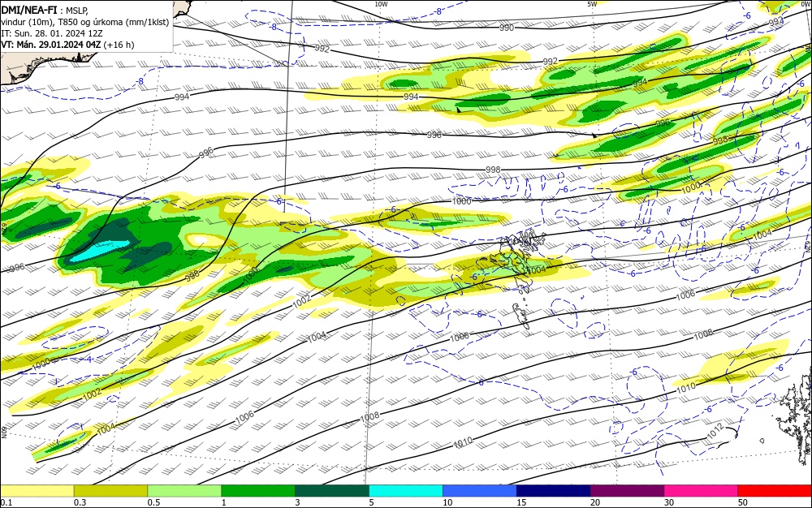Viewport: 812px width, 508px height.
Task: Choose the blue 10–15 legend swatch
Action: coord(480,491)
